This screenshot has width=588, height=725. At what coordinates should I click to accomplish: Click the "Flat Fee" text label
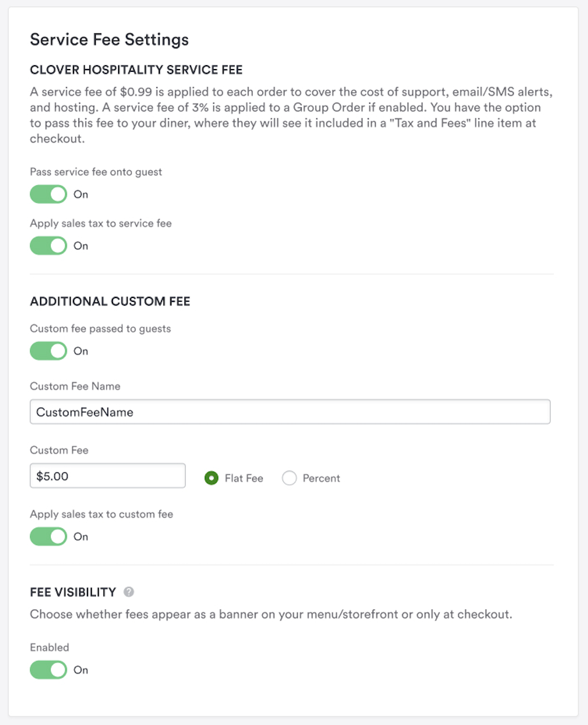(244, 478)
